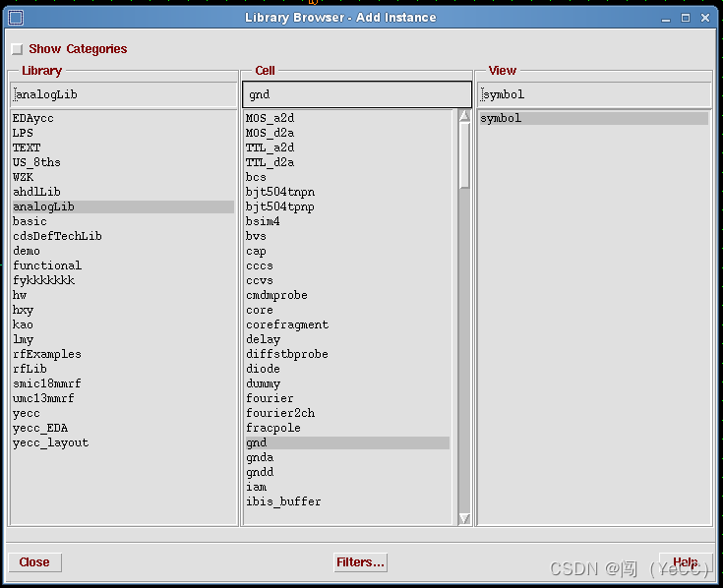Click the Help button
The image size is (723, 588).
[x=686, y=562]
